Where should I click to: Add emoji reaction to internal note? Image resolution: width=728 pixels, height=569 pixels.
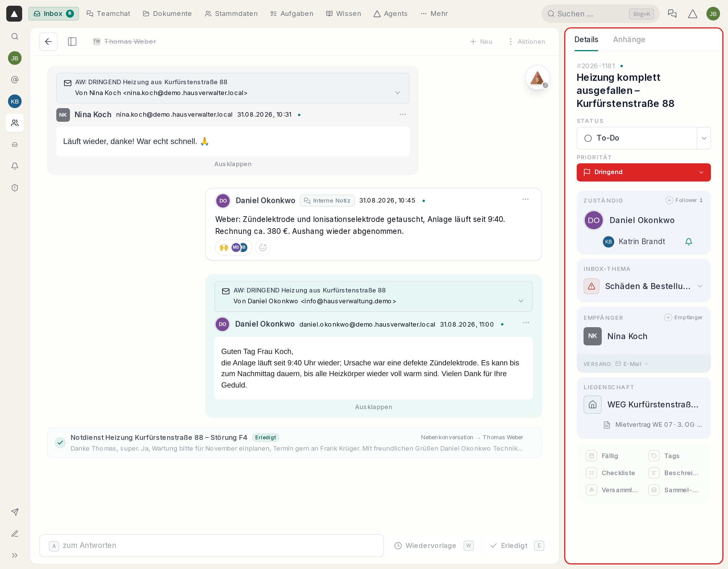(263, 248)
